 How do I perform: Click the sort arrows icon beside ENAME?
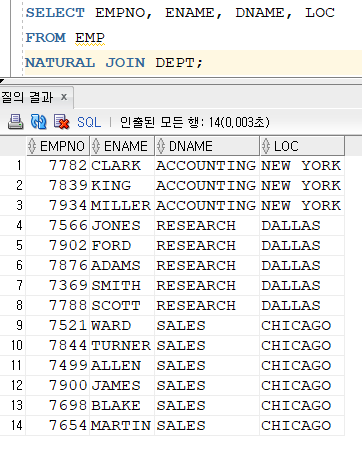[x=96, y=146]
